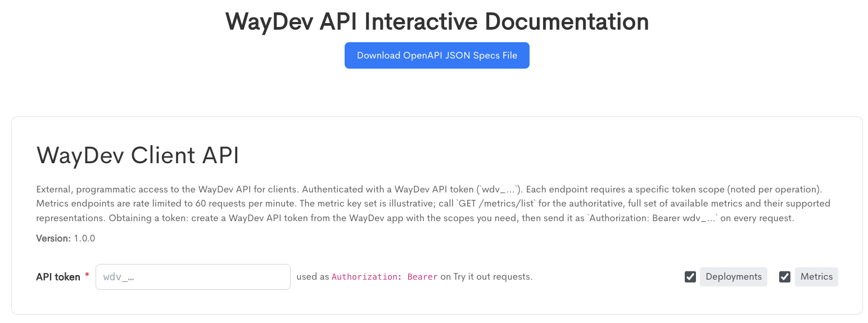868x323 pixels.
Task: Uncheck the Deployments checkbox
Action: pos(690,277)
